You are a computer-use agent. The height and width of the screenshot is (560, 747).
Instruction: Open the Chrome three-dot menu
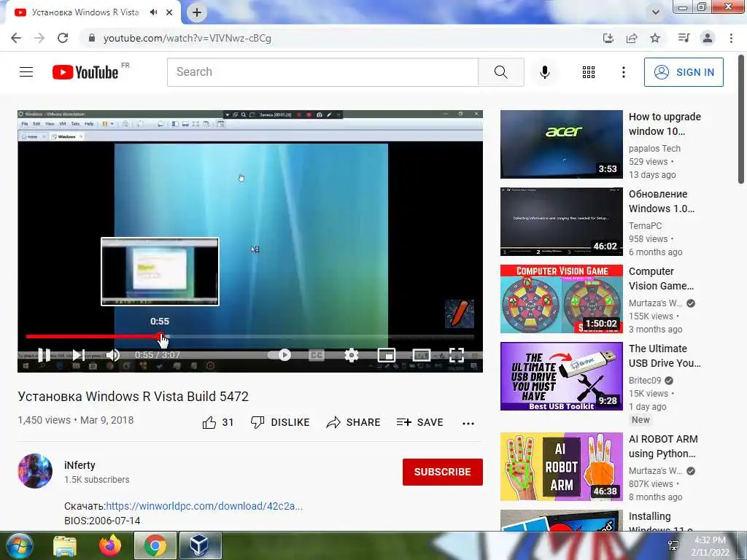click(x=731, y=38)
